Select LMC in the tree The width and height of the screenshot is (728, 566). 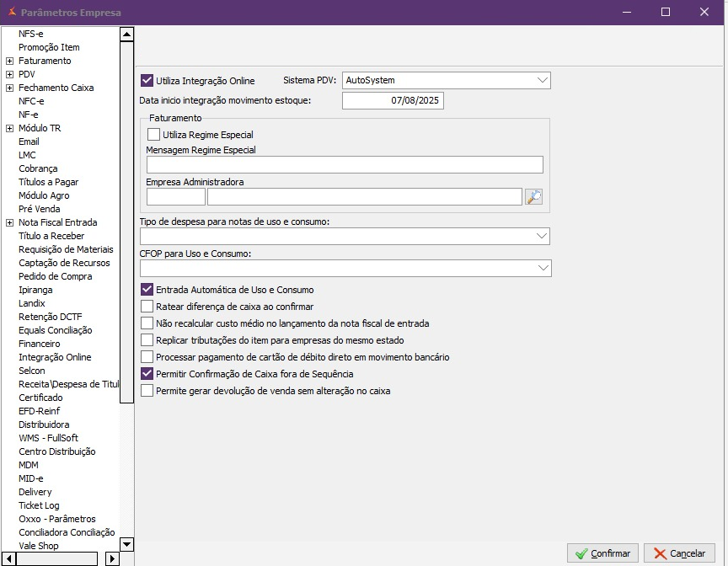coord(27,155)
